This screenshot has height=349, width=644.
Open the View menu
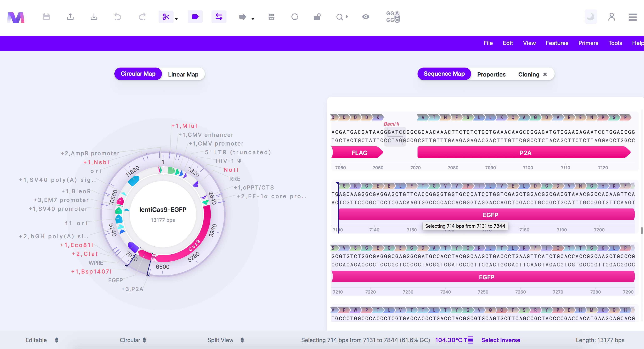coord(529,43)
